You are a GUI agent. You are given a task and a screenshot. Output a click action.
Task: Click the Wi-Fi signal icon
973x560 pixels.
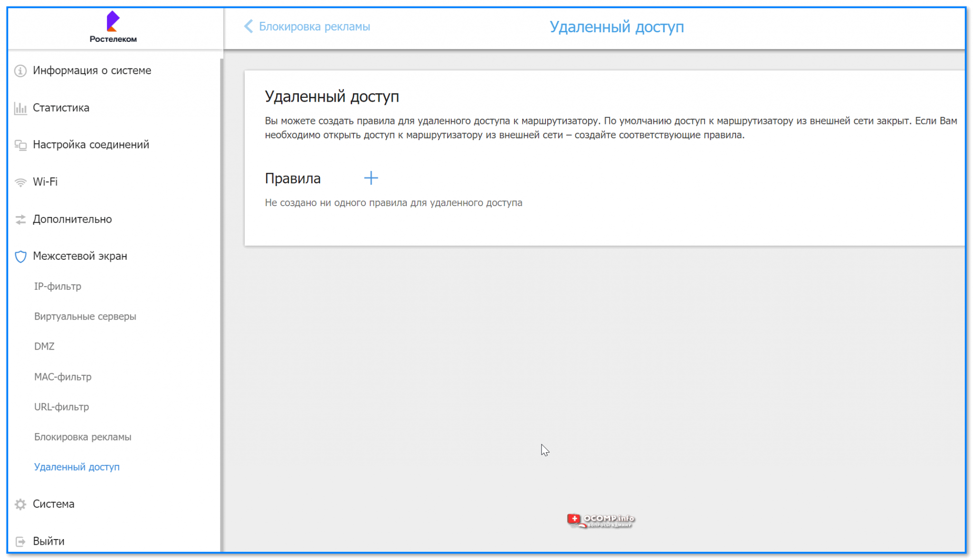pos(20,182)
